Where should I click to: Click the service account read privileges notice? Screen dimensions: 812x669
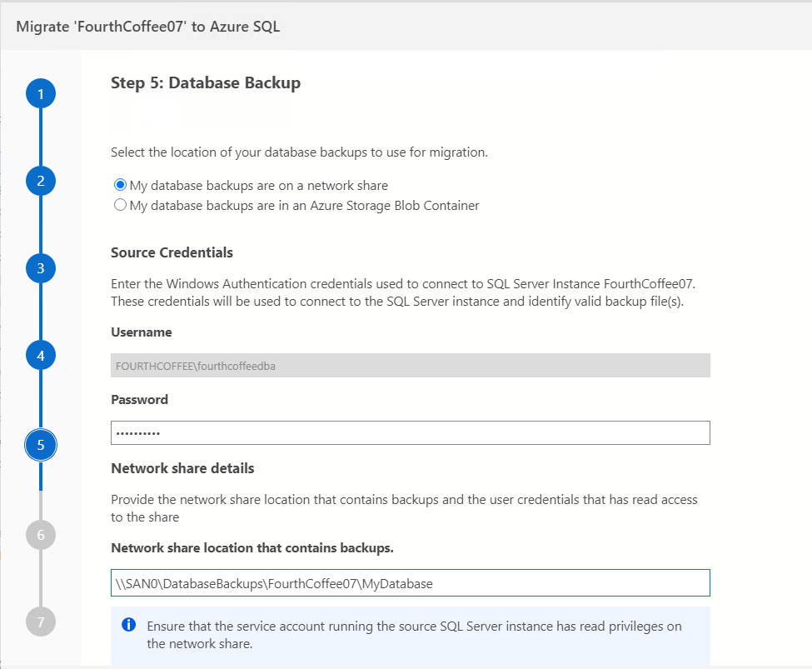(x=414, y=634)
